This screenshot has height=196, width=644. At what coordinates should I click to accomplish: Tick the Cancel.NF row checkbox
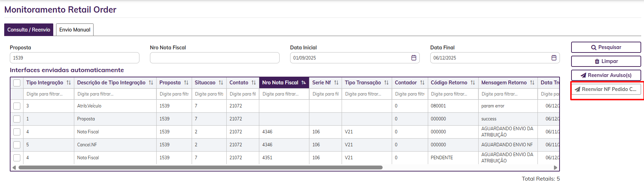pos(17,145)
